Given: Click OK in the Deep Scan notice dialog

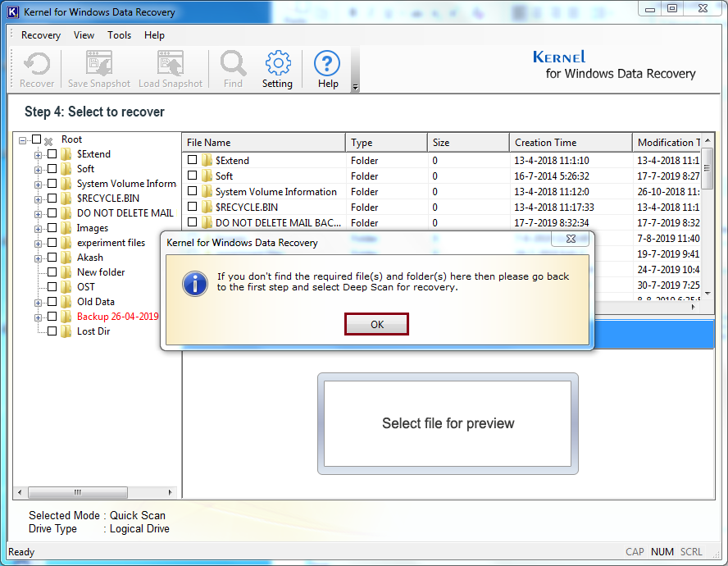Looking at the screenshot, I should (376, 324).
